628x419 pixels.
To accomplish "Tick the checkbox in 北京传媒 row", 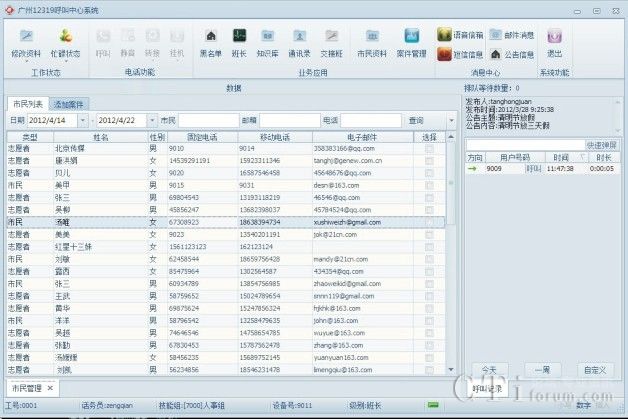I will click(429, 148).
